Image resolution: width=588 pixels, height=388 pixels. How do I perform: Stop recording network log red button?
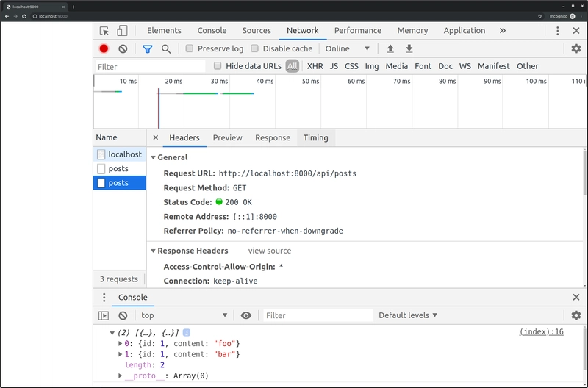coord(104,48)
